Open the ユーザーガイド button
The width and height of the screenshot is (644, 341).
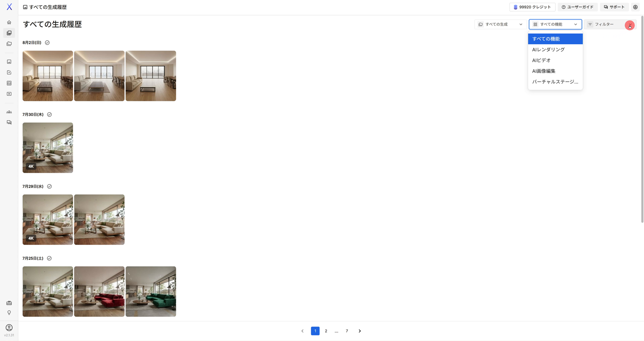pos(578,7)
